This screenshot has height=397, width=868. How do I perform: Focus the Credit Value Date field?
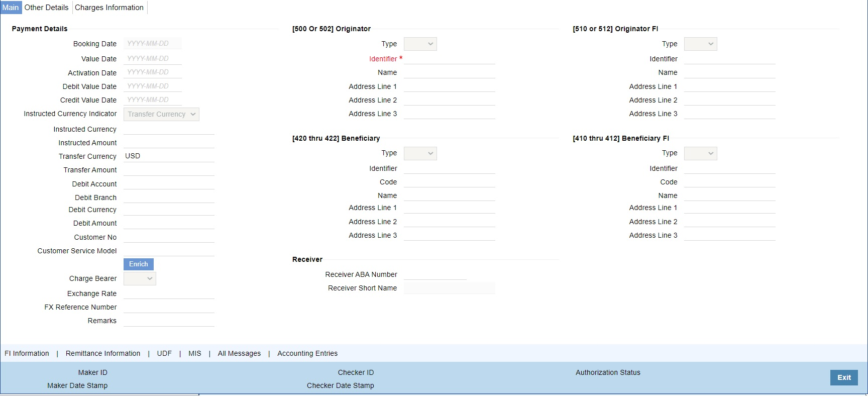(153, 100)
